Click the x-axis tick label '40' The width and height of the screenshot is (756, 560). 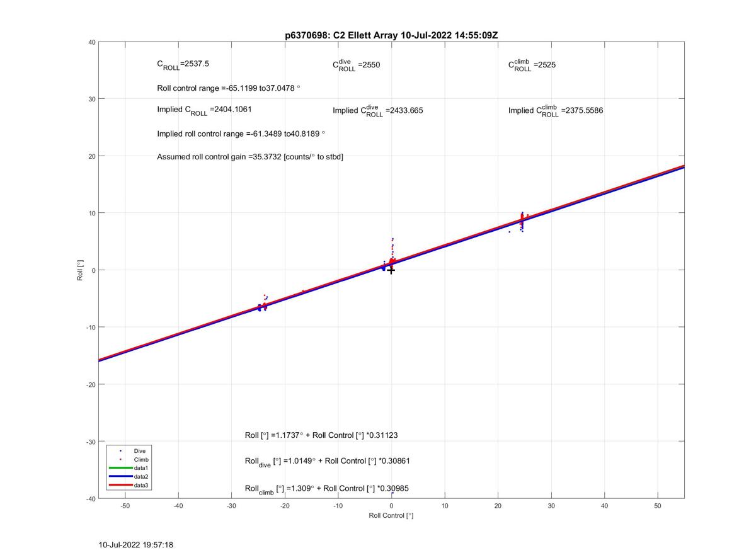pyautogui.click(x=604, y=506)
